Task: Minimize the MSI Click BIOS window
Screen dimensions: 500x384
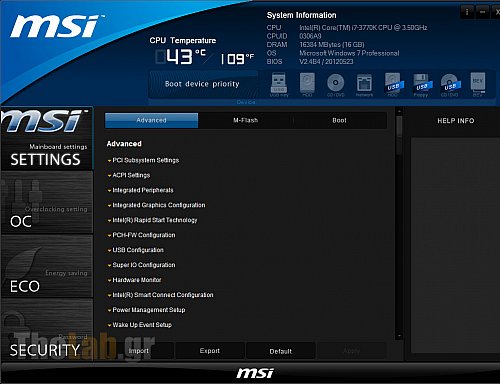Action: point(482,12)
